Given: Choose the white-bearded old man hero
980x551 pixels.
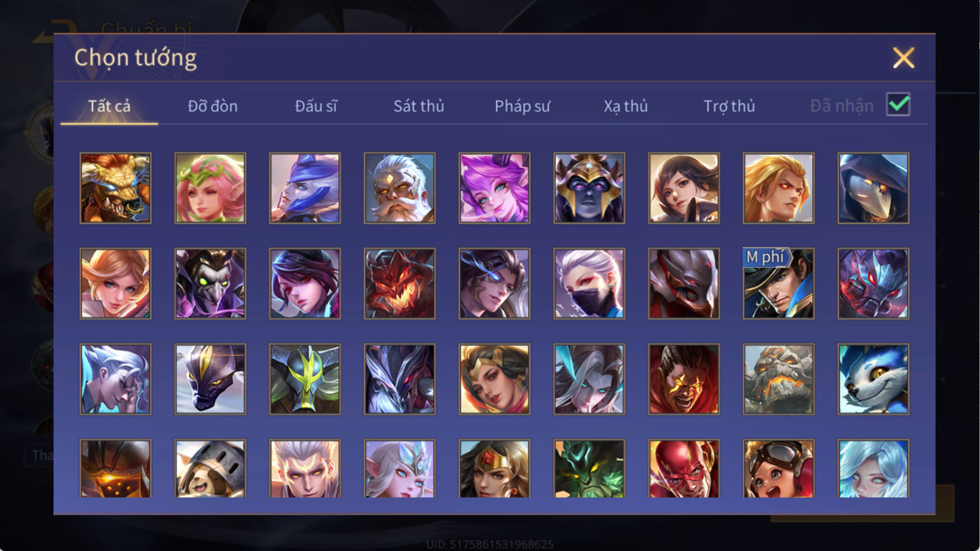Looking at the screenshot, I should [x=399, y=188].
